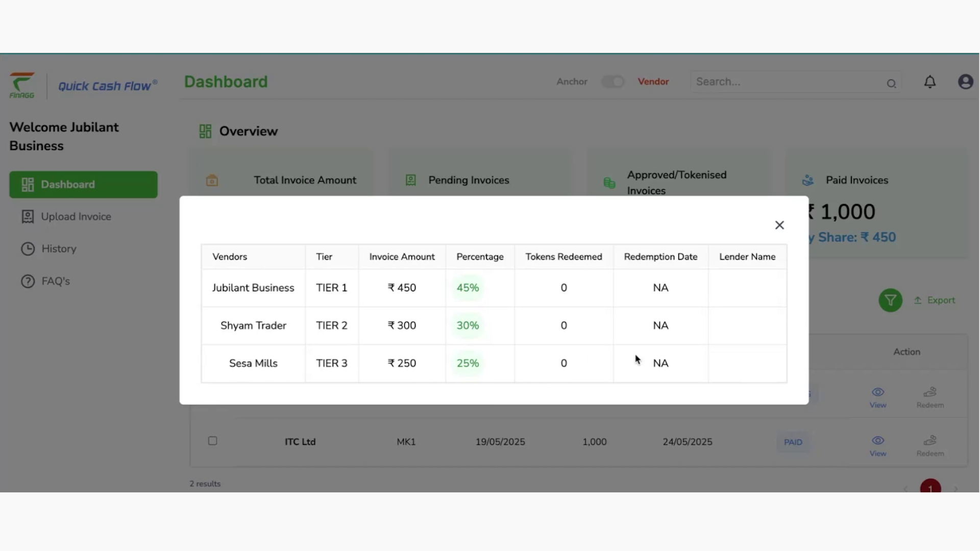Open the notification bell

click(929, 82)
